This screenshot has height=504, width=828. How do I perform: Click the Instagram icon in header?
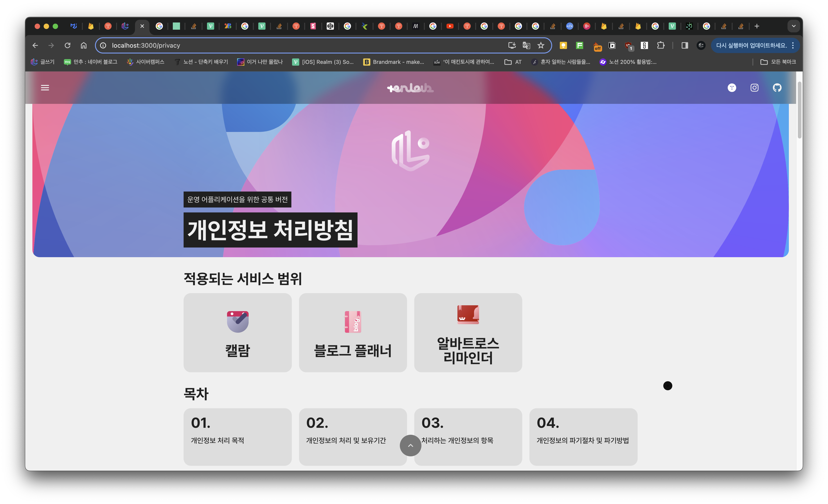[x=754, y=88]
